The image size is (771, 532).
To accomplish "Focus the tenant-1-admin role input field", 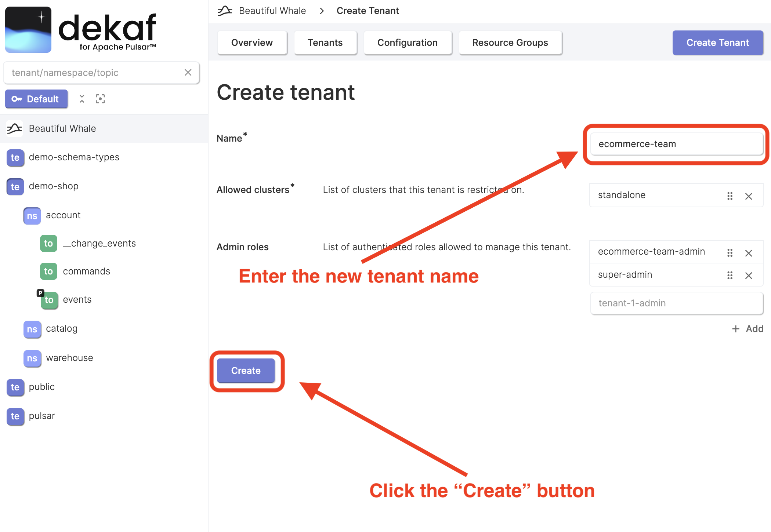I will tap(677, 303).
